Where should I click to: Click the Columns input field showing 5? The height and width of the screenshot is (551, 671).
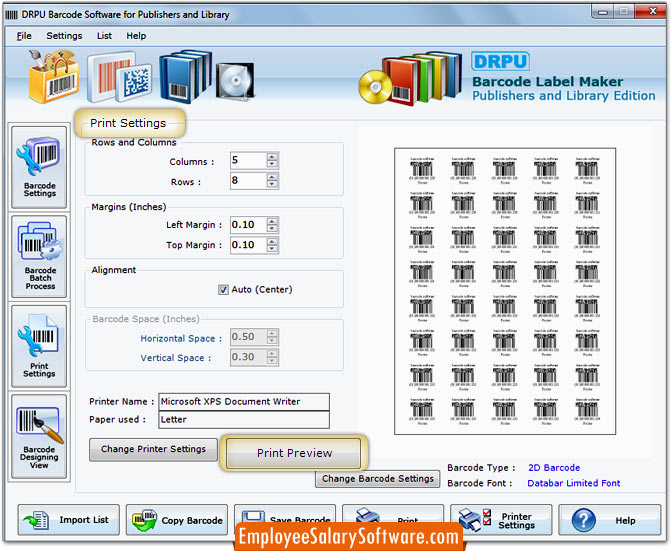click(x=248, y=160)
